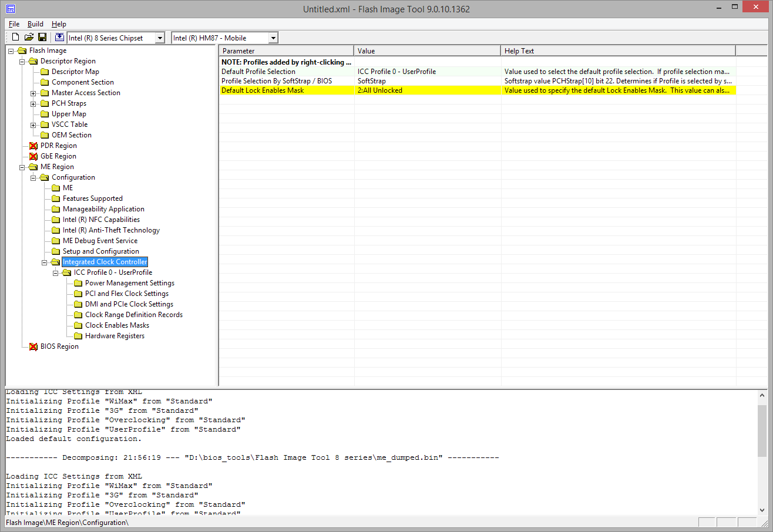
Task: Select the Master Access Section tree label
Action: pos(86,93)
